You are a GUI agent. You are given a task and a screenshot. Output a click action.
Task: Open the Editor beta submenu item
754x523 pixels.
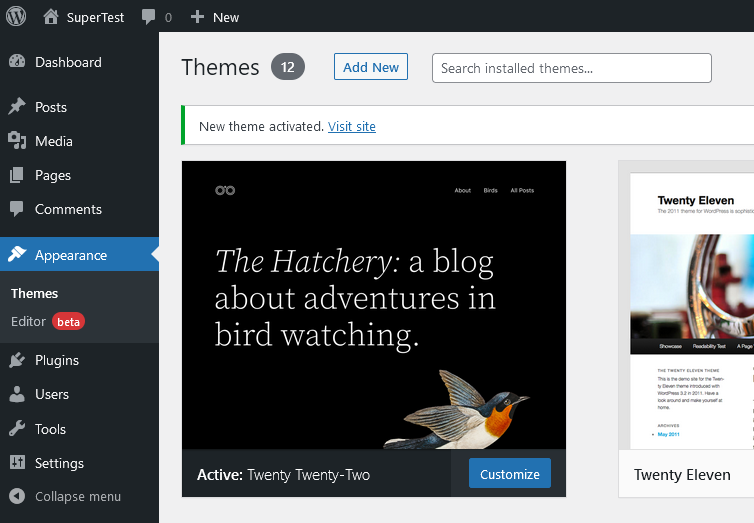[29, 321]
